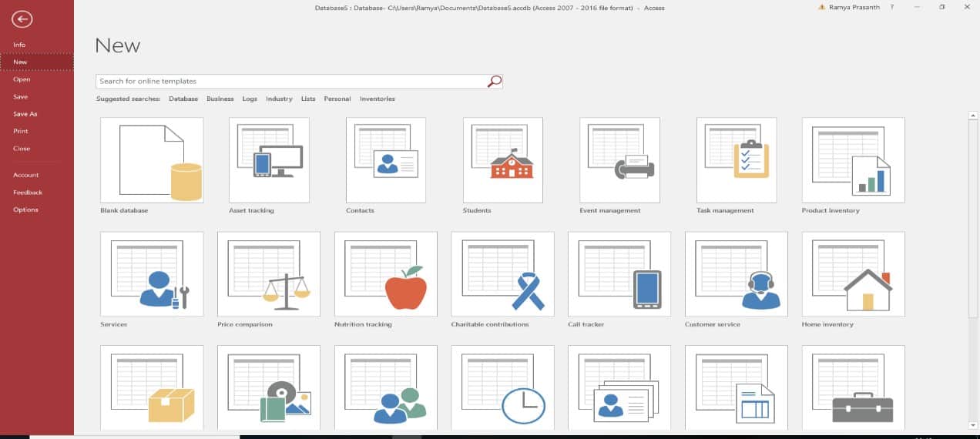The height and width of the screenshot is (439, 980).
Task: Select the Charitable contributions ribbon template
Action: 502,274
